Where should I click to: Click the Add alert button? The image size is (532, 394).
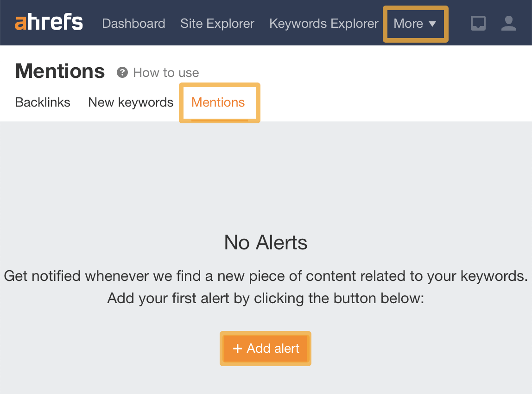[x=265, y=349]
